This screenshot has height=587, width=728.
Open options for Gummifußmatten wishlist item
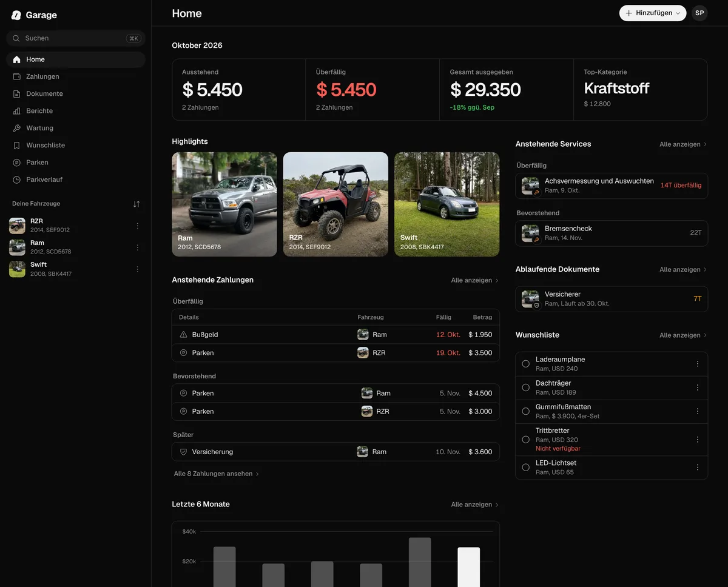coord(698,411)
